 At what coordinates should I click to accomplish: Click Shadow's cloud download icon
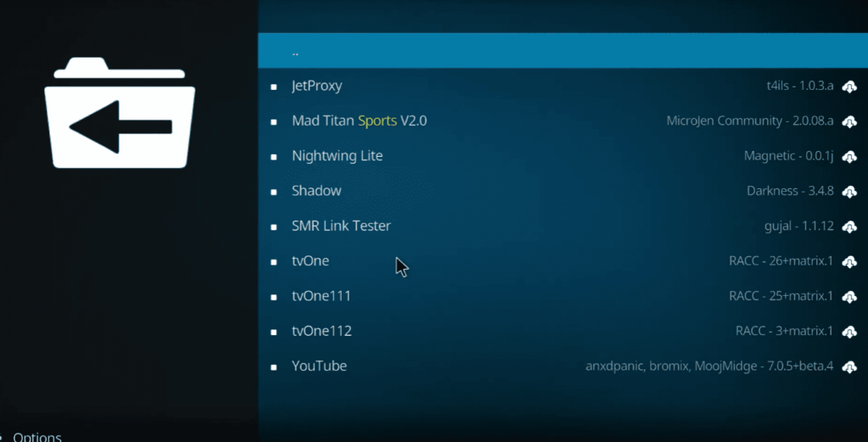849,191
